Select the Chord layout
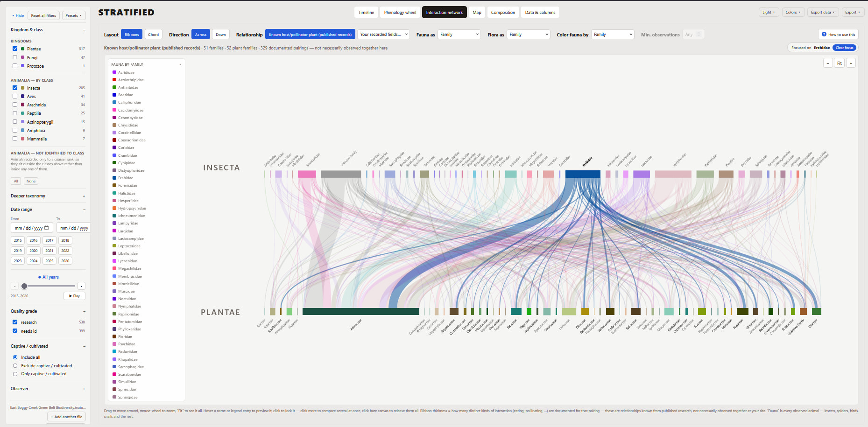Screen dimensions: 868x427 [x=154, y=35]
